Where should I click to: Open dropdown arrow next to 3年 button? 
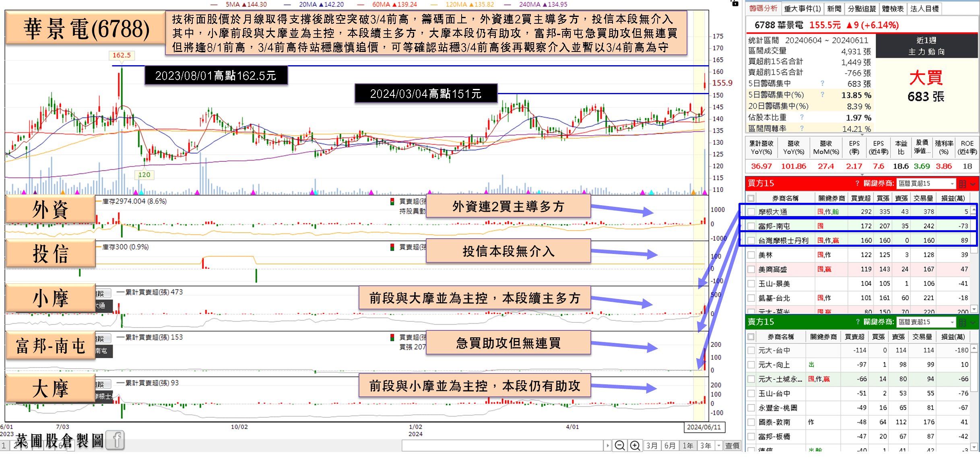[718, 445]
